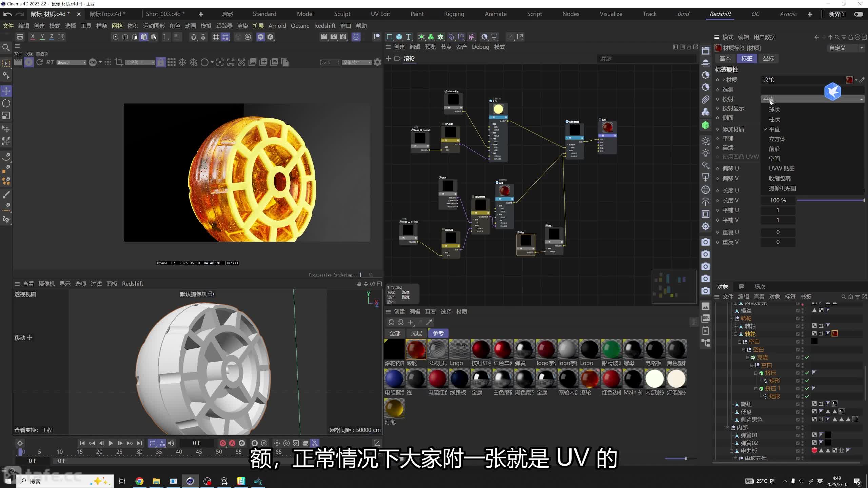The height and width of the screenshot is (488, 868).
Task: Click the 平铺 U value field
Action: (778, 210)
